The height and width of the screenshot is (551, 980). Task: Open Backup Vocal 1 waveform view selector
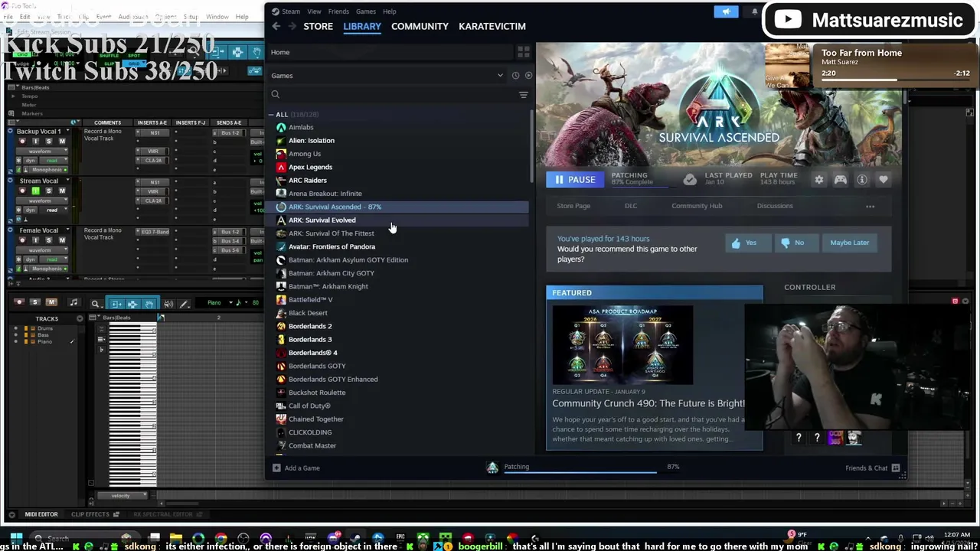point(42,151)
